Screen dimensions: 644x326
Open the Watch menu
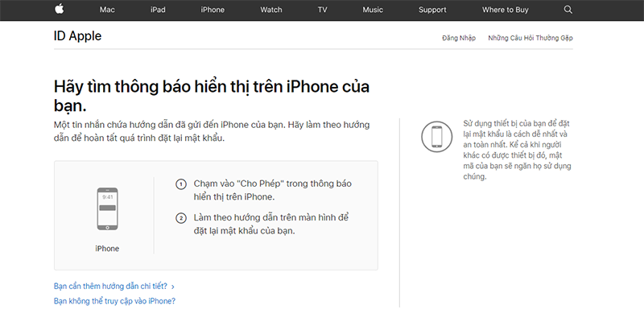pyautogui.click(x=271, y=10)
